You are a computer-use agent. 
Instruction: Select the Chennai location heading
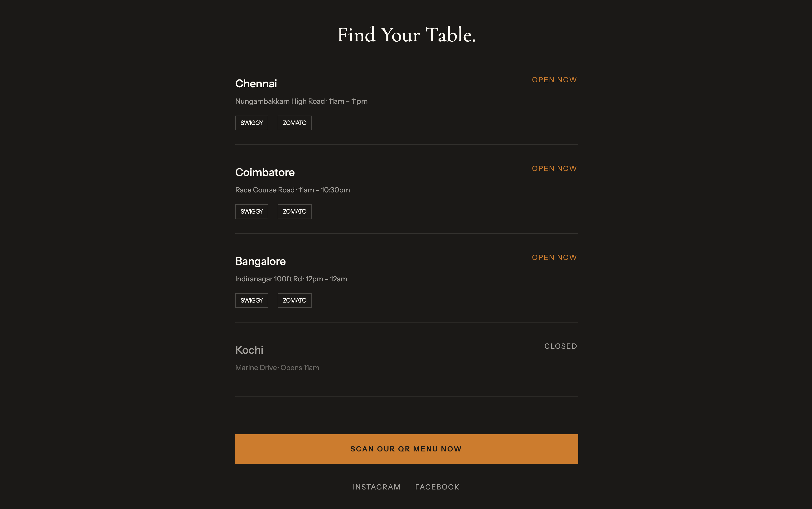tap(256, 83)
